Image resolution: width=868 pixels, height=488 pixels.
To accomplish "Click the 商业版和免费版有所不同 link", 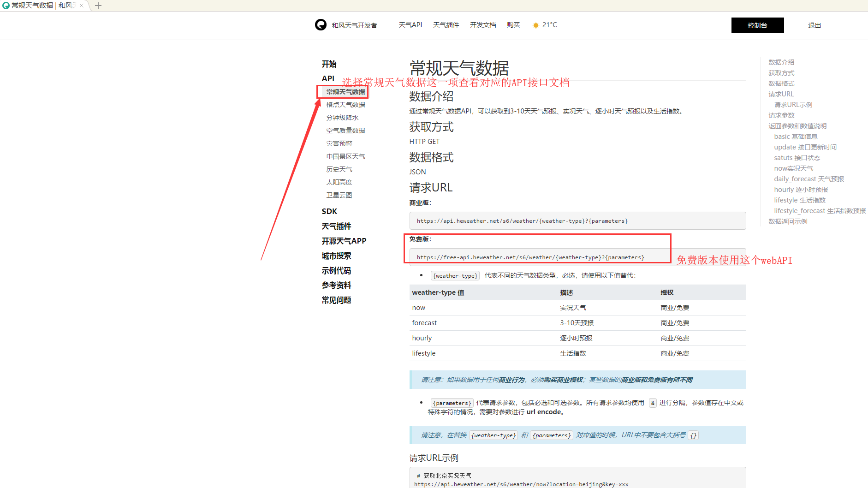I will (x=657, y=380).
